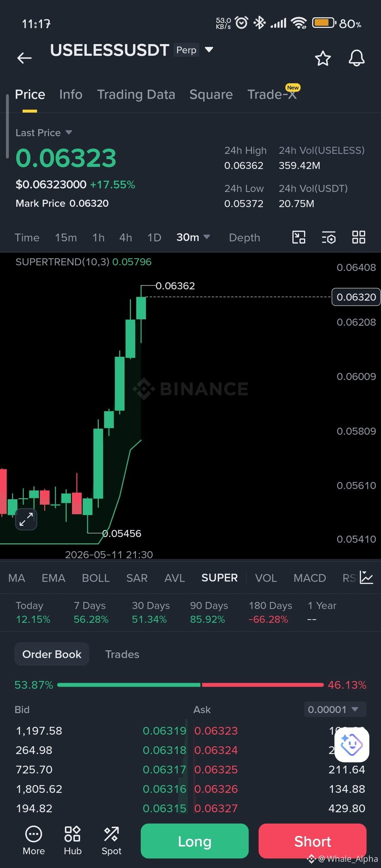Enable the BOLL indicator
381x868 pixels.
pos(96,578)
